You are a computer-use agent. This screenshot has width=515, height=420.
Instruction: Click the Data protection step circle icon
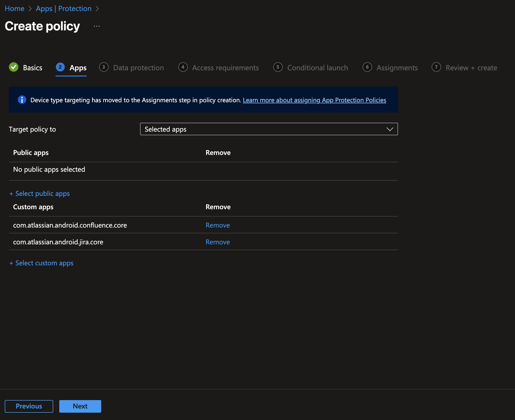104,67
